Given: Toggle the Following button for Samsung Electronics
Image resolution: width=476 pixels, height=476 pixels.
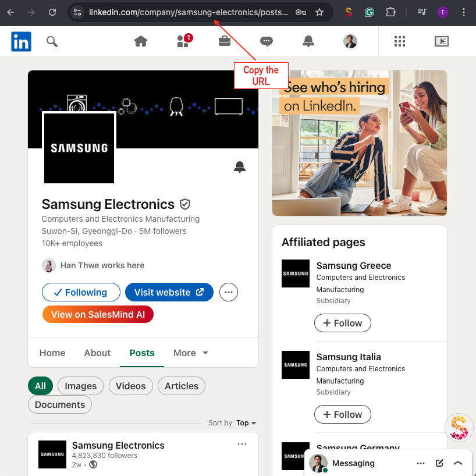Looking at the screenshot, I should coord(81,292).
